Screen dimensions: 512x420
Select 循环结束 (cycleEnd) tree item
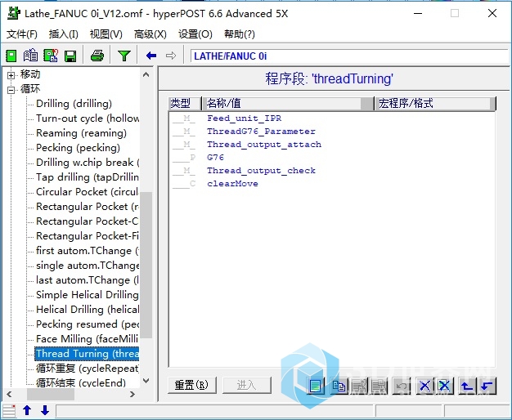pyautogui.click(x=81, y=382)
